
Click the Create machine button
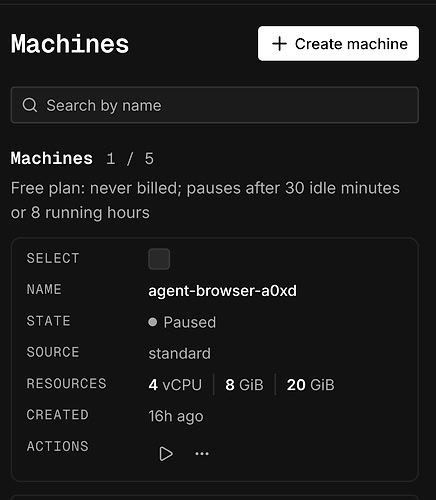(338, 44)
